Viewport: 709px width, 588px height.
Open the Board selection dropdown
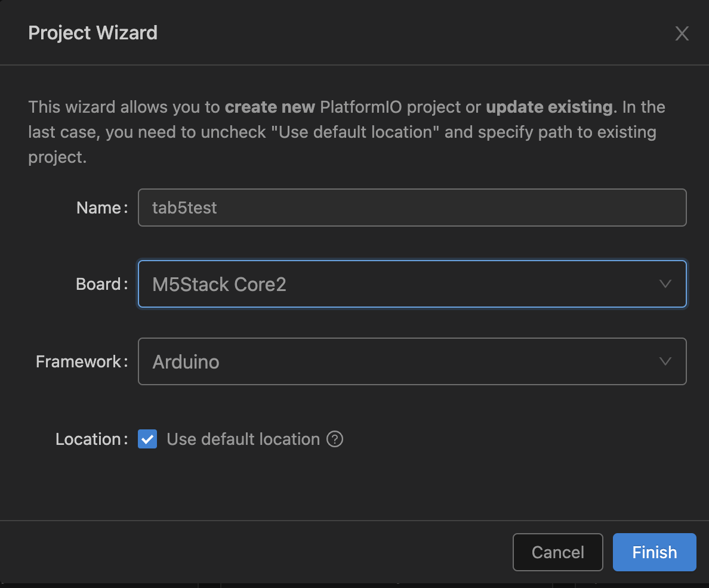(412, 284)
